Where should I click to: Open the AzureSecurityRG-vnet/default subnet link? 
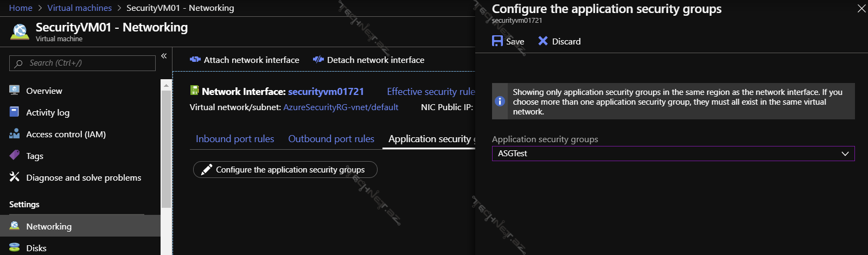[x=340, y=107]
